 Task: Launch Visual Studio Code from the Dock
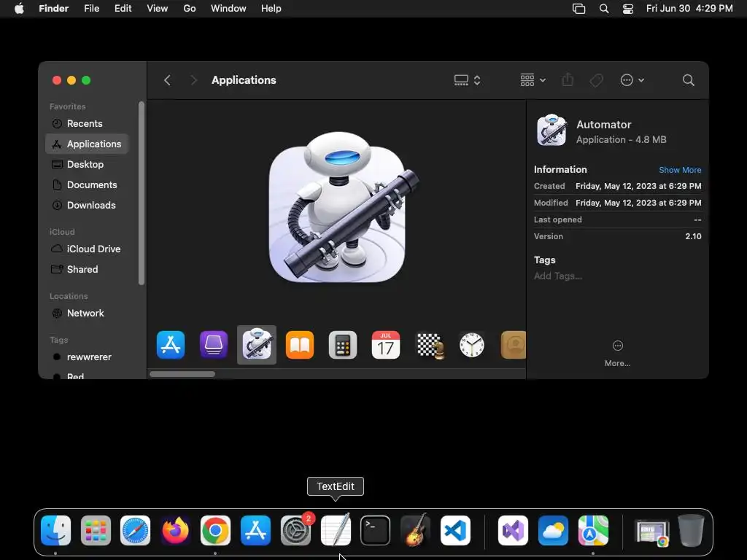click(x=455, y=531)
